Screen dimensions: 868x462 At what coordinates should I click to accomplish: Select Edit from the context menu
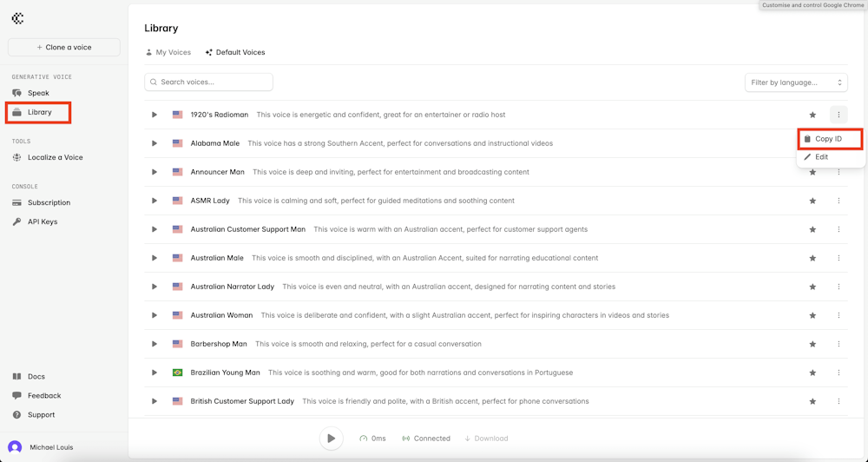tap(821, 157)
